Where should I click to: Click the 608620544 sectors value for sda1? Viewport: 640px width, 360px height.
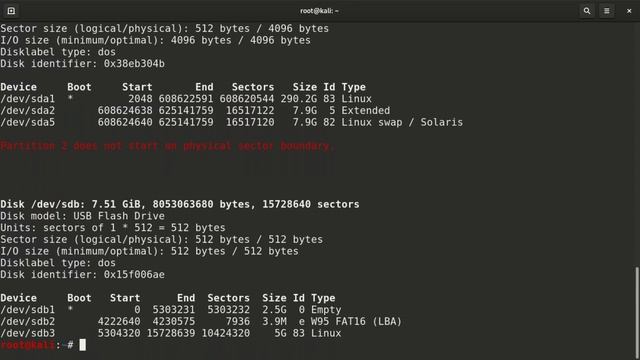click(x=247, y=99)
